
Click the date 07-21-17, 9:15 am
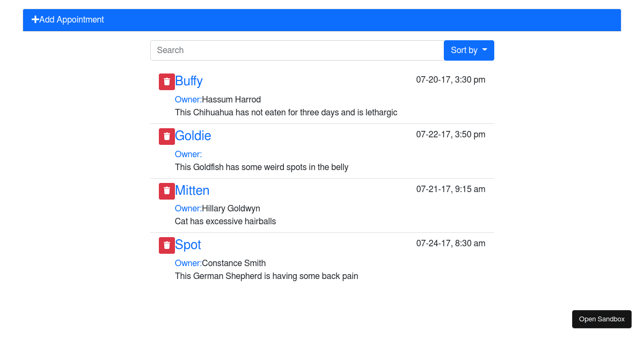pyautogui.click(x=451, y=189)
